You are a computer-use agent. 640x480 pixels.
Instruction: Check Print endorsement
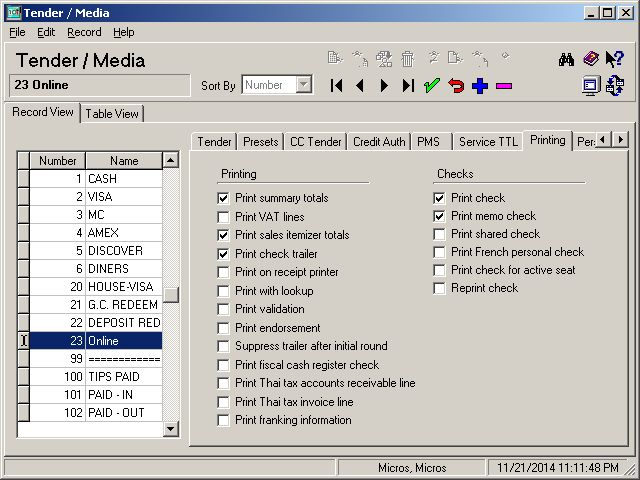[x=223, y=328]
